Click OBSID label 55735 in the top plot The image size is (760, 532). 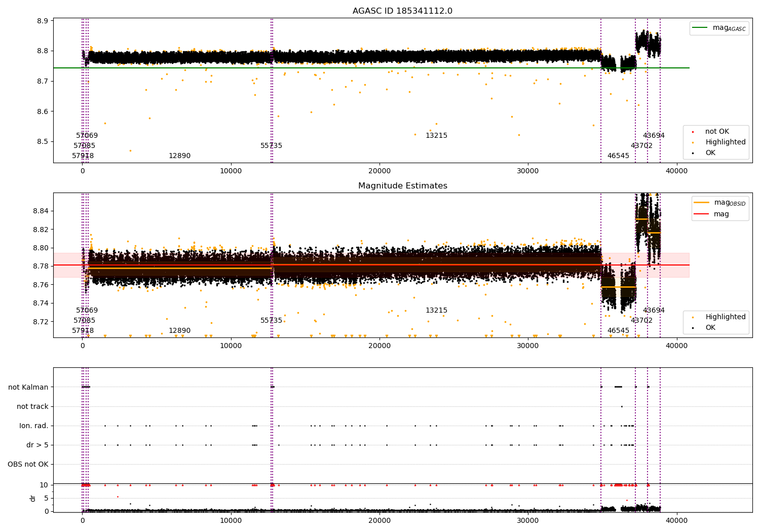point(272,146)
